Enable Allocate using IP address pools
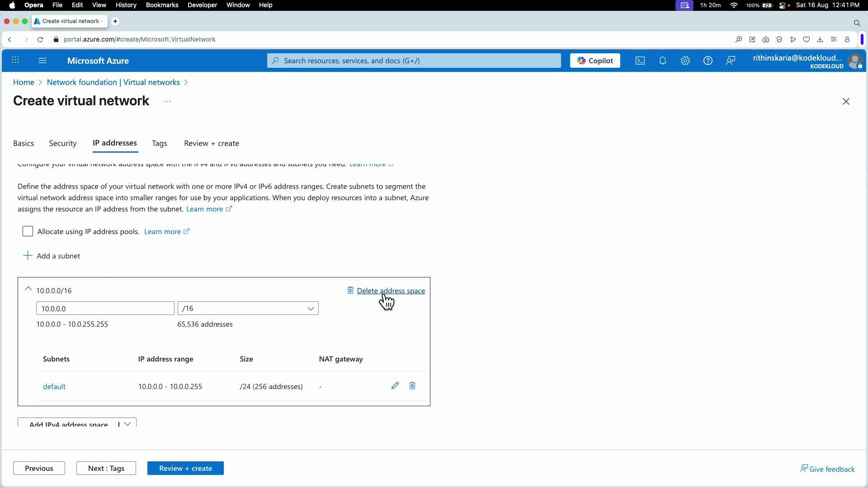868x488 pixels. (x=28, y=231)
